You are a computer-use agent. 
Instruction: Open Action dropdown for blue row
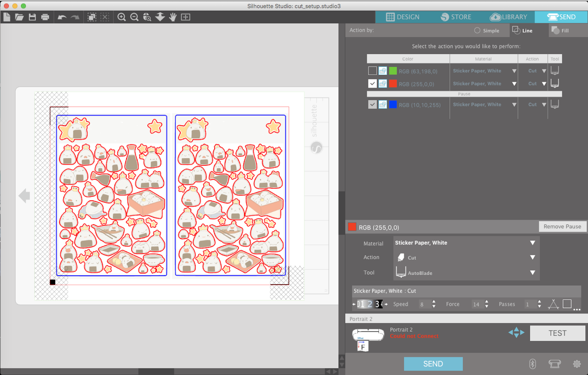click(x=544, y=105)
